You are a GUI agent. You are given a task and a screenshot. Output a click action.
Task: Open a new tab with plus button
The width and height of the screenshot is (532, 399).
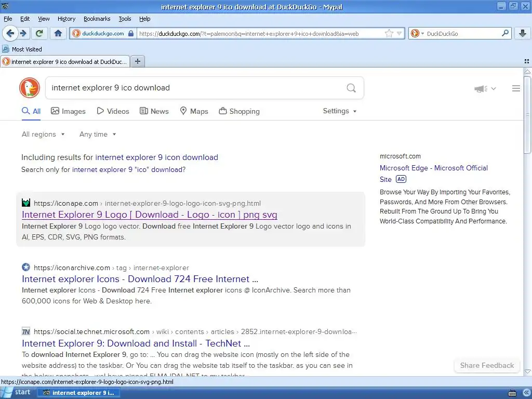tap(138, 61)
